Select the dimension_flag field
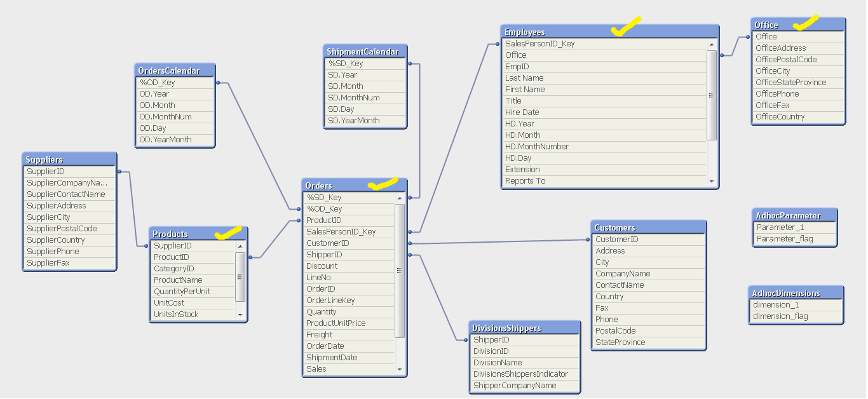The image size is (868, 399). coord(796,316)
